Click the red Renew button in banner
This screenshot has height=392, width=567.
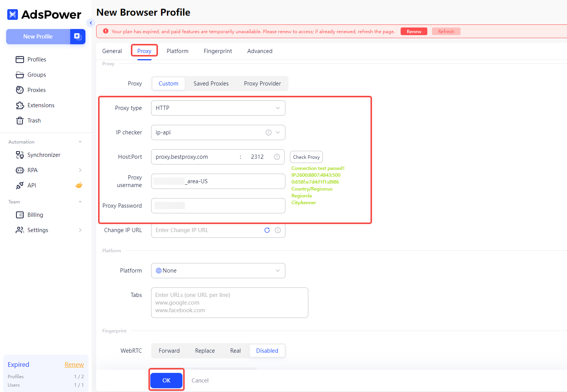click(414, 31)
